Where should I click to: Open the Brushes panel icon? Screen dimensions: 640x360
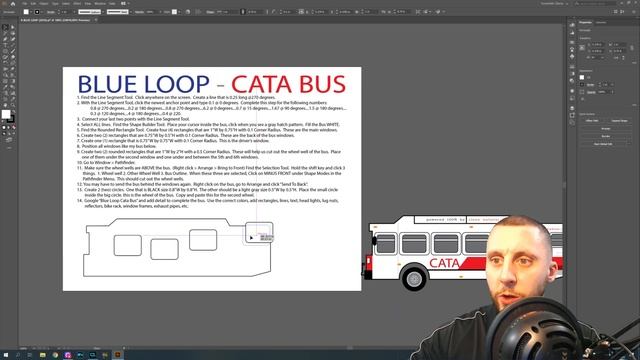click(572, 49)
